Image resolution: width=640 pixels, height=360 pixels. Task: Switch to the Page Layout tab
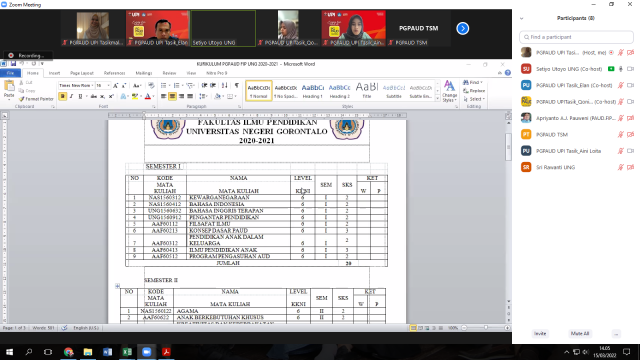coord(82,73)
